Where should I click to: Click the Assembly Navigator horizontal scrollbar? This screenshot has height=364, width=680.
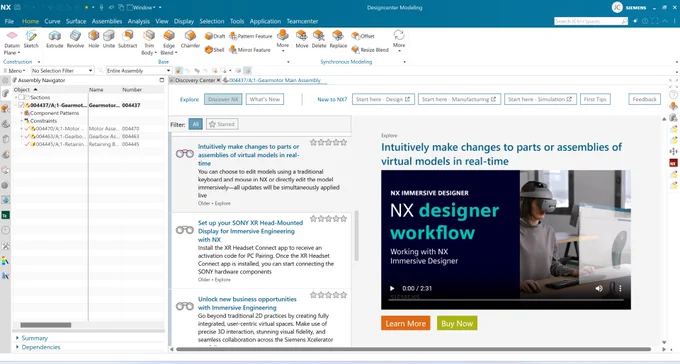pyautogui.click(x=46, y=325)
